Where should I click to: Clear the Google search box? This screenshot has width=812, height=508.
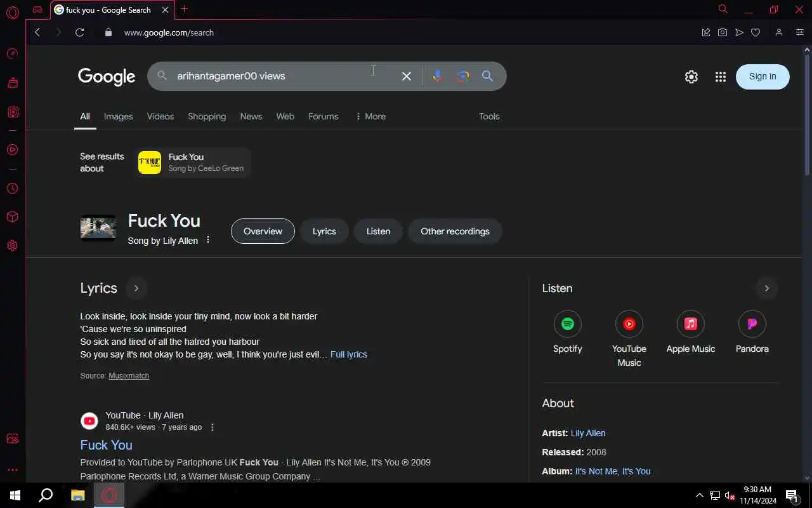(407, 76)
